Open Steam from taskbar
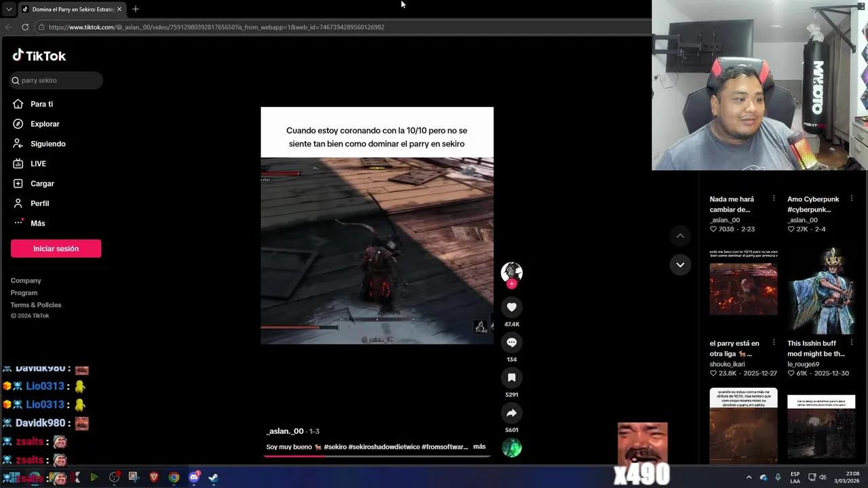Viewport: 868px width, 488px height. click(x=213, y=477)
